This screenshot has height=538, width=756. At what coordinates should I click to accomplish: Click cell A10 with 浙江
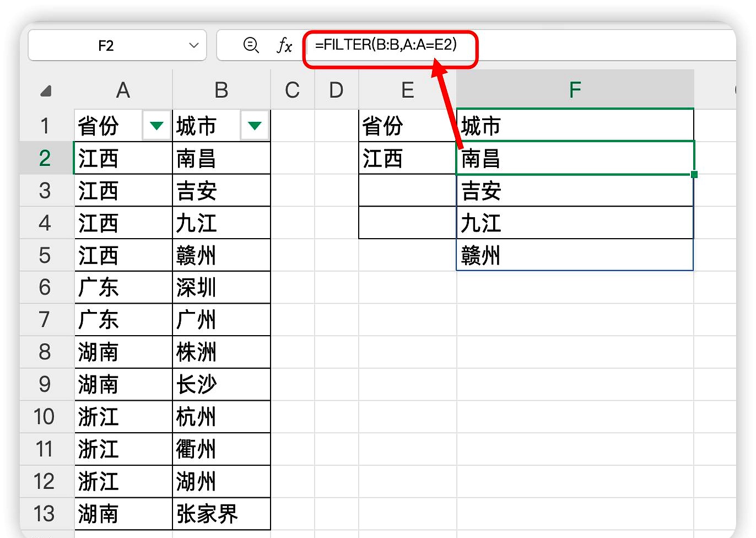(x=123, y=417)
